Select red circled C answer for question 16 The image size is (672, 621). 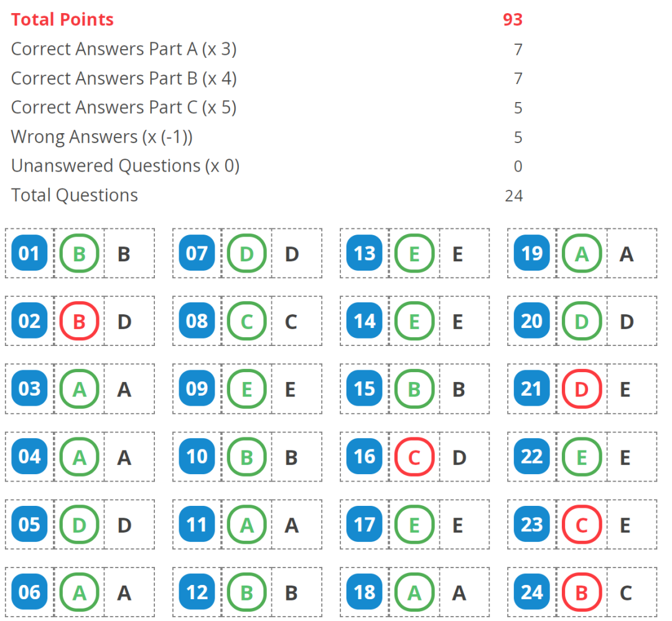[414, 457]
